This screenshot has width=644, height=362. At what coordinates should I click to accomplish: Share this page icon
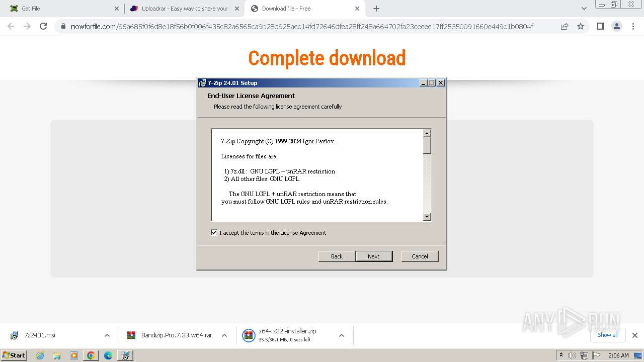(565, 26)
